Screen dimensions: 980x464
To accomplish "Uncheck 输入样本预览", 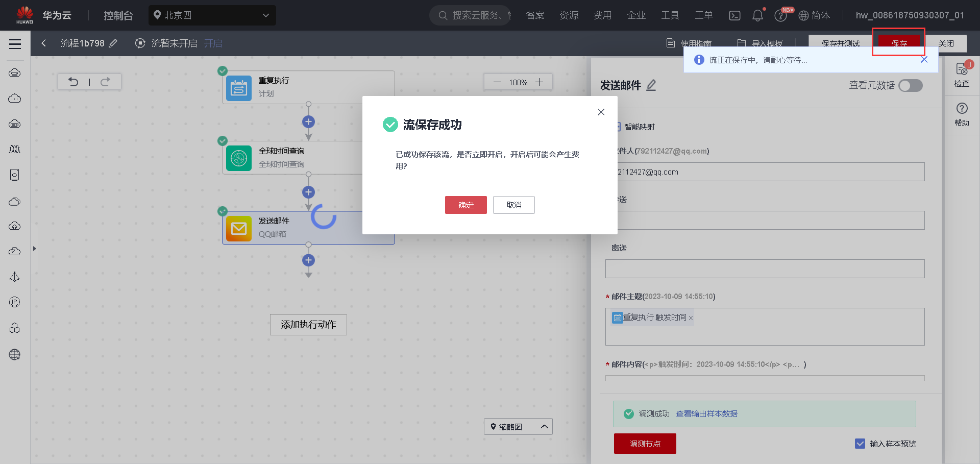I will (861, 444).
